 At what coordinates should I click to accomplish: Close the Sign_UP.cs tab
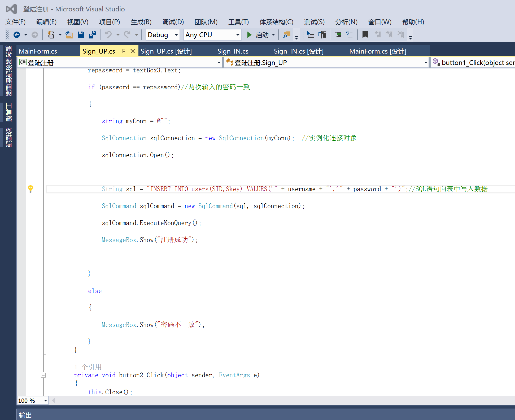click(133, 51)
